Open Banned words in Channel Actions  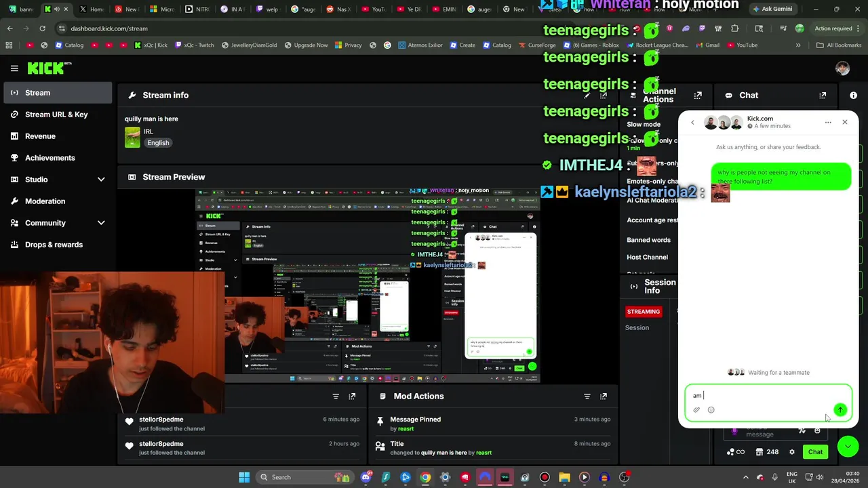[648, 240]
